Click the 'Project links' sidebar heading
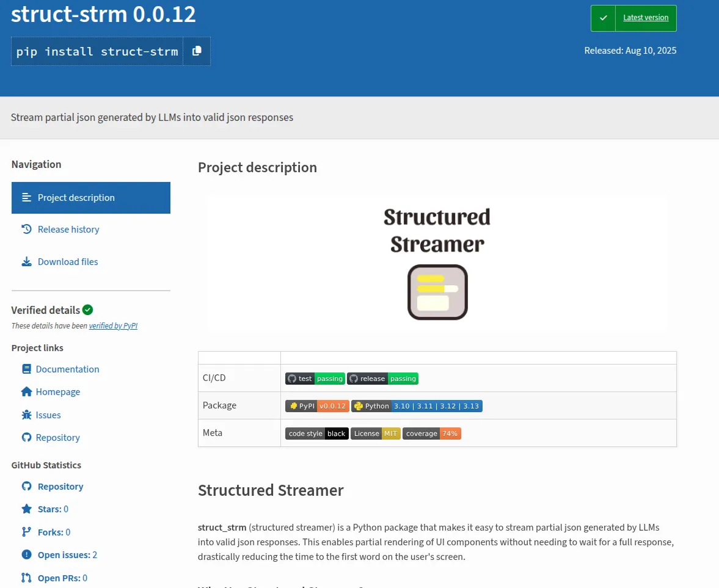This screenshot has height=588, width=719. click(37, 348)
